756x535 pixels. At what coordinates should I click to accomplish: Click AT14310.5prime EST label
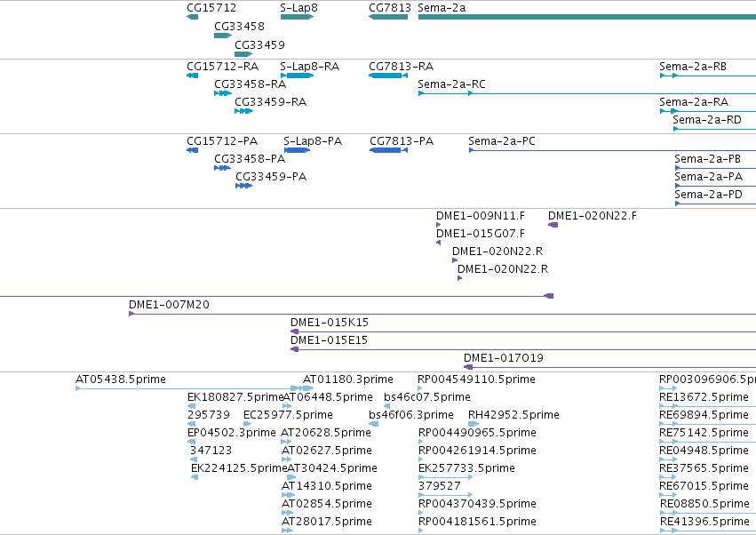pos(326,486)
